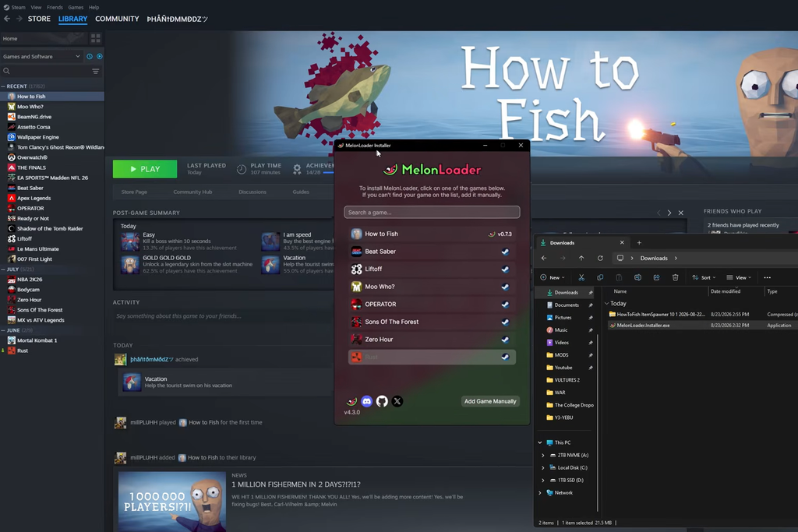This screenshot has width=798, height=532.
Task: Open the Games and Software dropdown
Action: pos(42,56)
